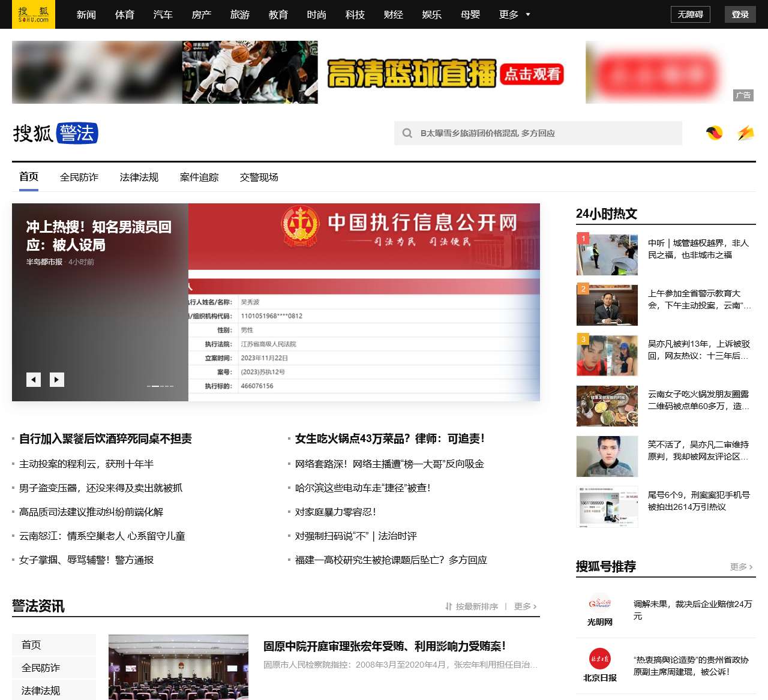
Task: Click the ranked number 1 hot article thumbnail
Action: click(x=607, y=254)
